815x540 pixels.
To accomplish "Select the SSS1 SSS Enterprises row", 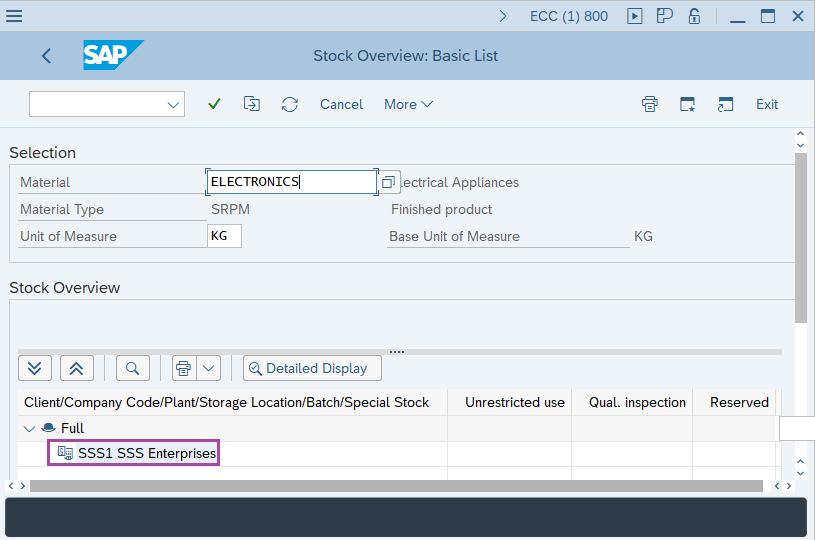I will click(147, 453).
